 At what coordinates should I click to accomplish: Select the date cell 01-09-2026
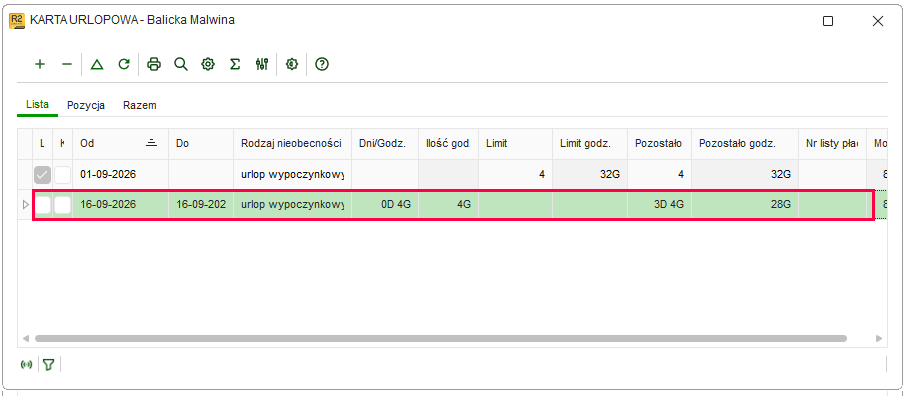coord(121,174)
